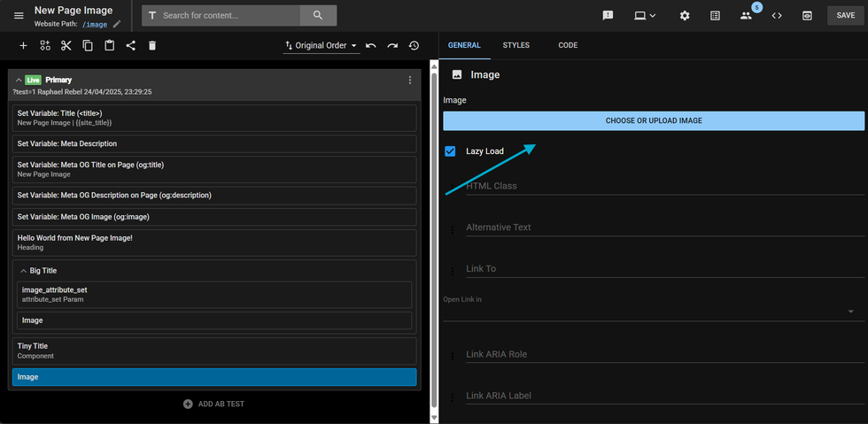Open the code brackets icon
The image size is (868, 424).
[x=777, y=16]
